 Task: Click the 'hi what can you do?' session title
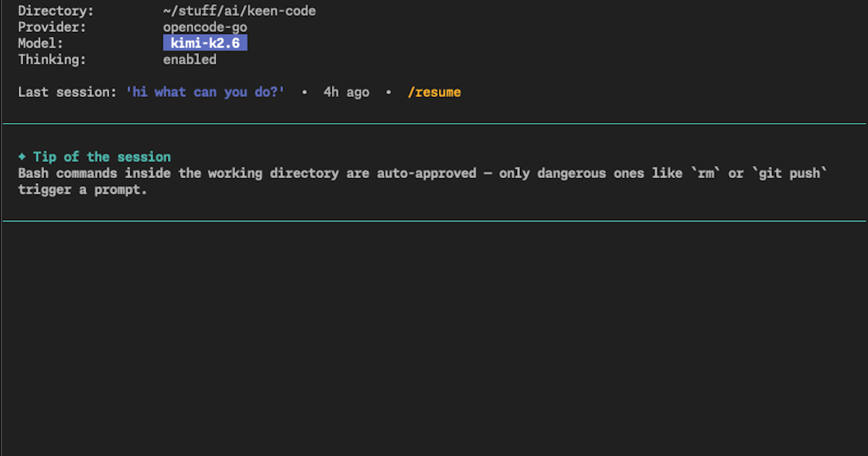205,92
